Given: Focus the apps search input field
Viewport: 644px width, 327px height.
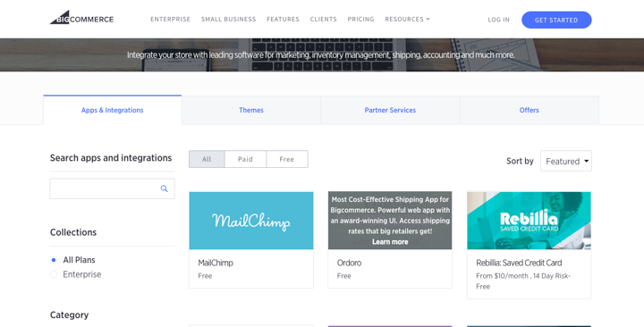Looking at the screenshot, I should tap(112, 189).
